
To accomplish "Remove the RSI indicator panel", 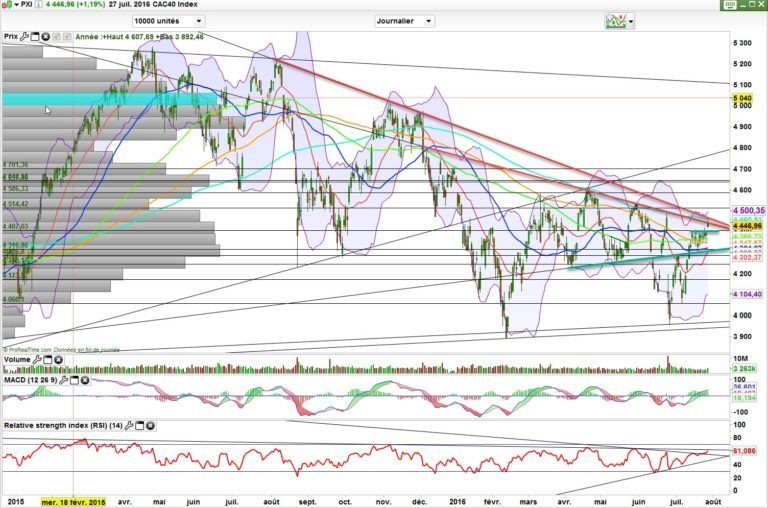I will tap(148, 426).
